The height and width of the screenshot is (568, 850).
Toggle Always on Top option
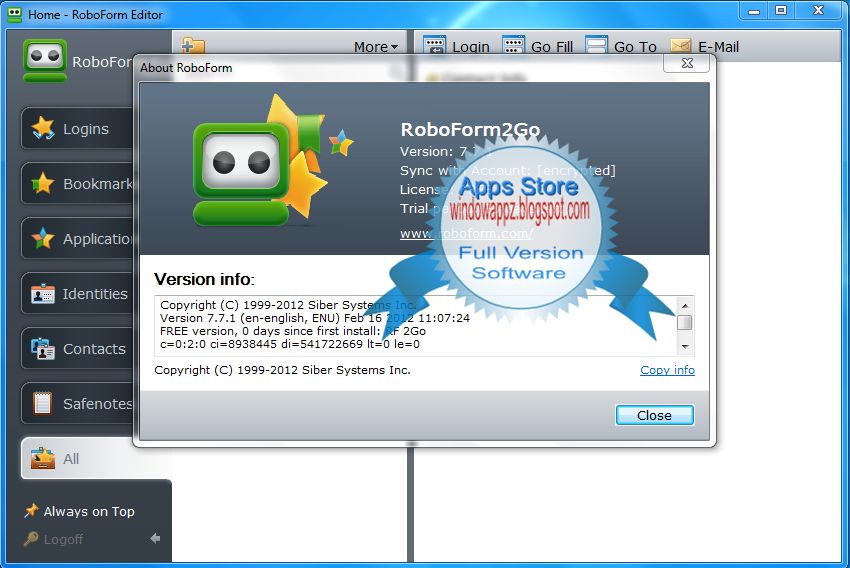[x=80, y=511]
